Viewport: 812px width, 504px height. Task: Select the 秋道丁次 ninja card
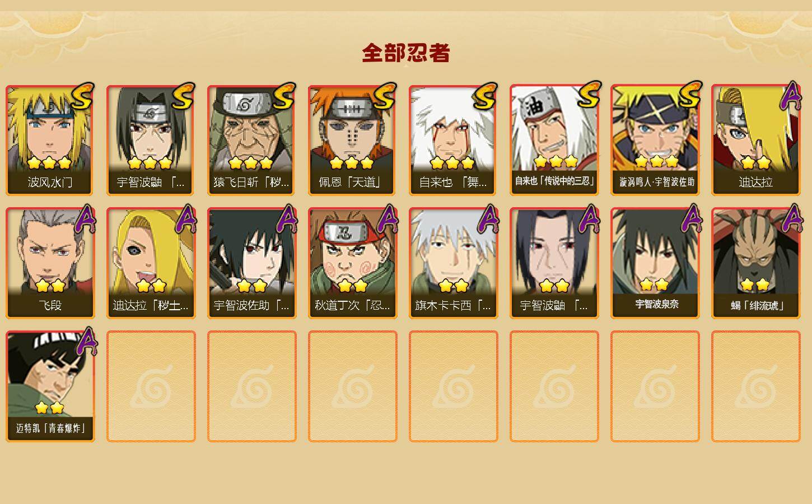(x=353, y=263)
